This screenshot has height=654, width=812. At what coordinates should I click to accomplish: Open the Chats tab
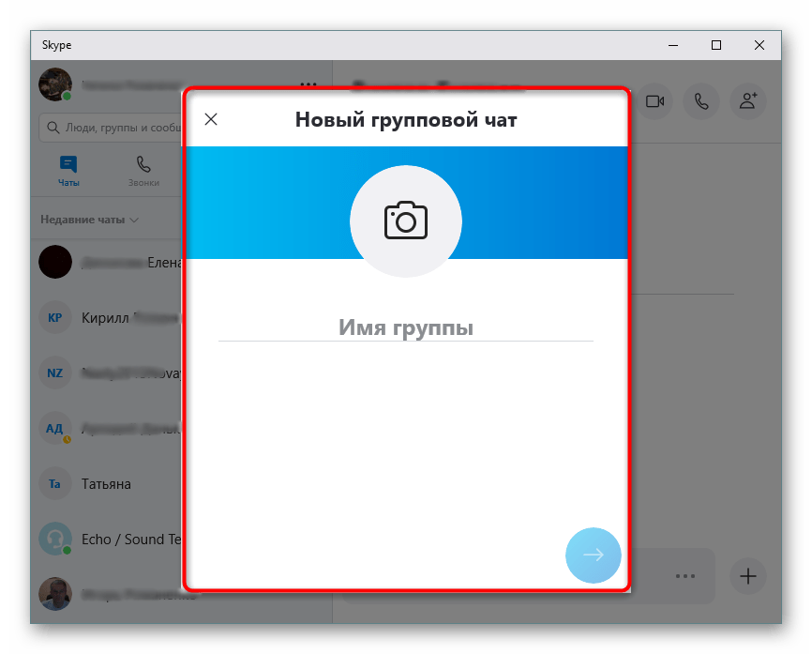[68, 171]
